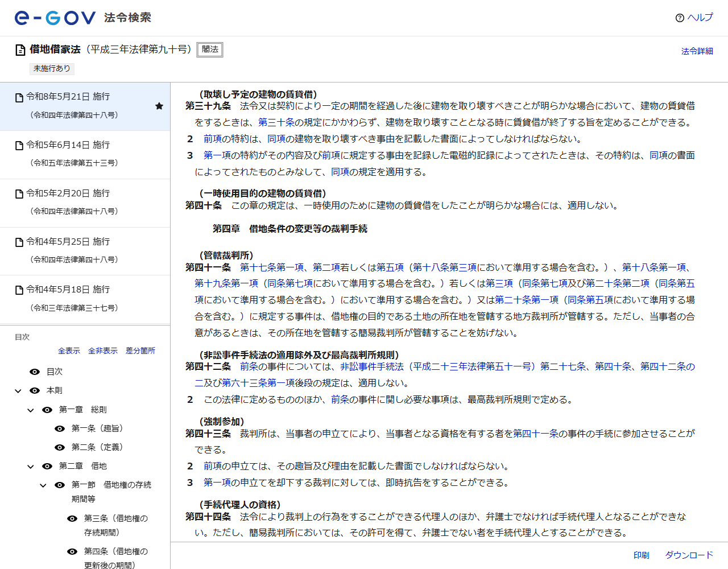
Task: Toggle visibility eye for 第一条（趣旨）
Action: coord(60,428)
